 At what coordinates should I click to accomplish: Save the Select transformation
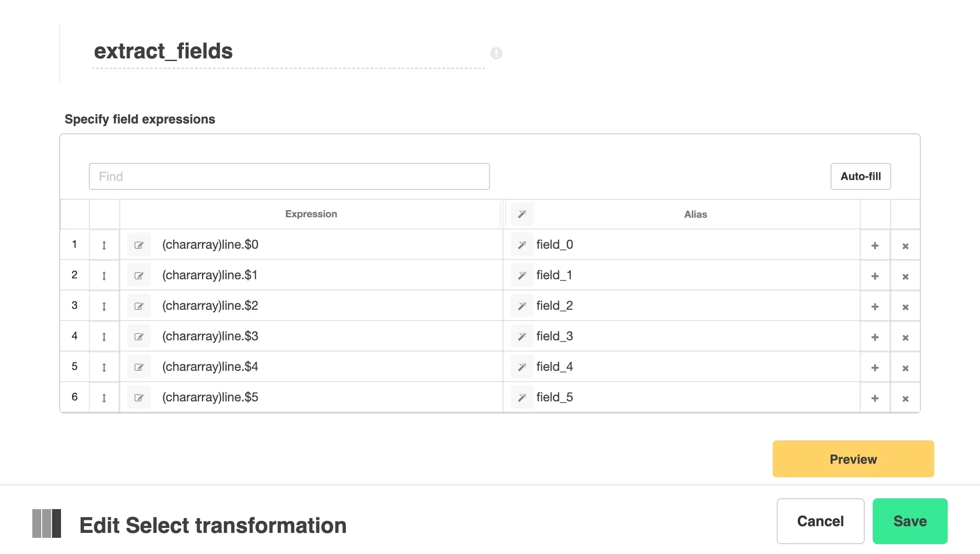tap(909, 521)
